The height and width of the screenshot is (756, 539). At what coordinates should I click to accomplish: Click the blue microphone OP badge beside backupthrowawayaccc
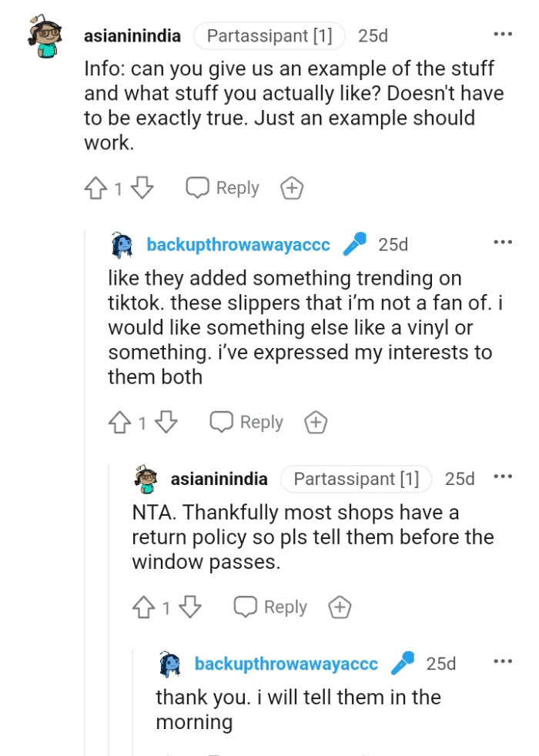[x=353, y=242]
